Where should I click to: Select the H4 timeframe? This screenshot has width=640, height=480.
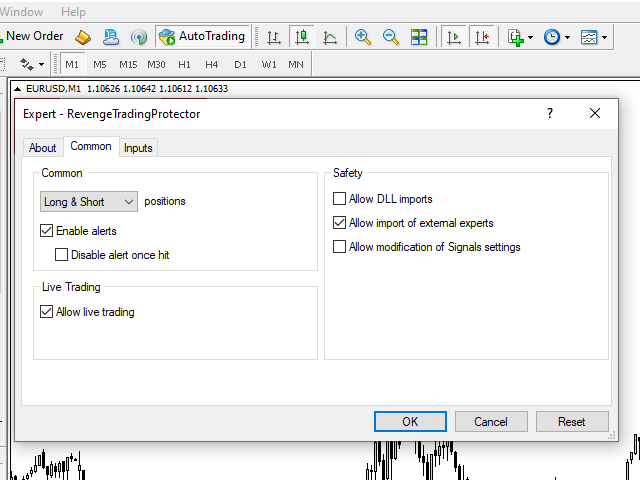coord(211,64)
